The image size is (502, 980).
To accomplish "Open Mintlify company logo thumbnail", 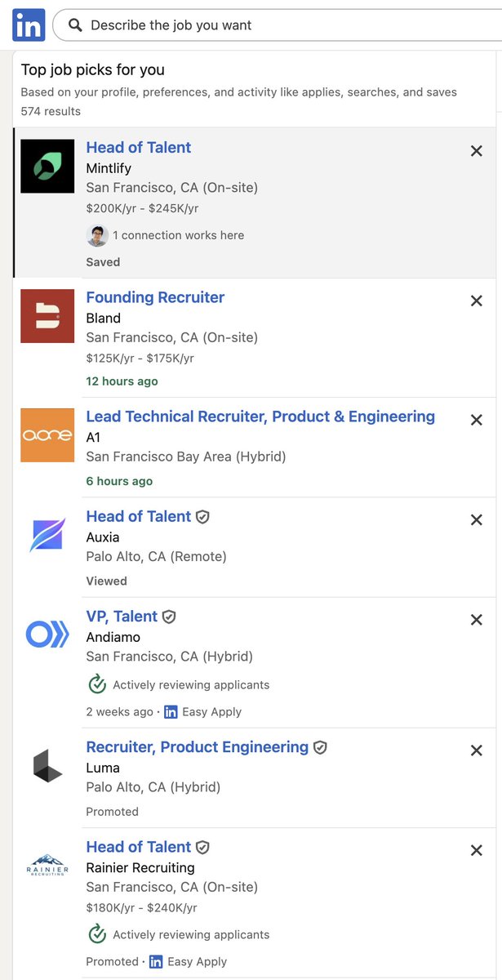I will (47, 166).
